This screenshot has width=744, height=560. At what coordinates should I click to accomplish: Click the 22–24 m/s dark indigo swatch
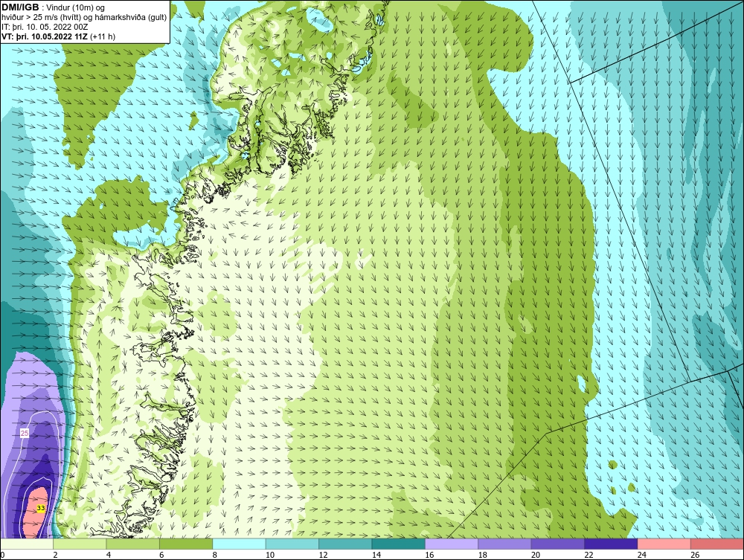(x=611, y=544)
